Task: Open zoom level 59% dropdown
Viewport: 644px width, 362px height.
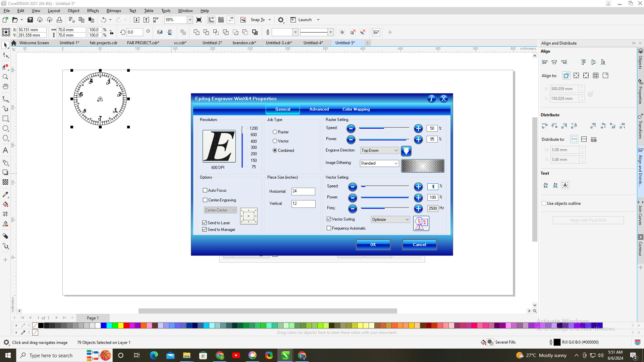Action: pyautogui.click(x=190, y=20)
